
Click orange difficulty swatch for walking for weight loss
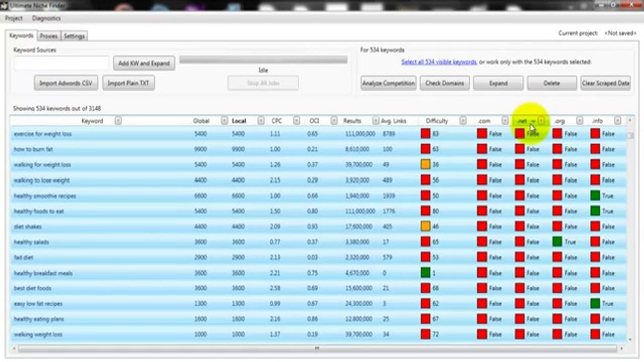coord(425,165)
